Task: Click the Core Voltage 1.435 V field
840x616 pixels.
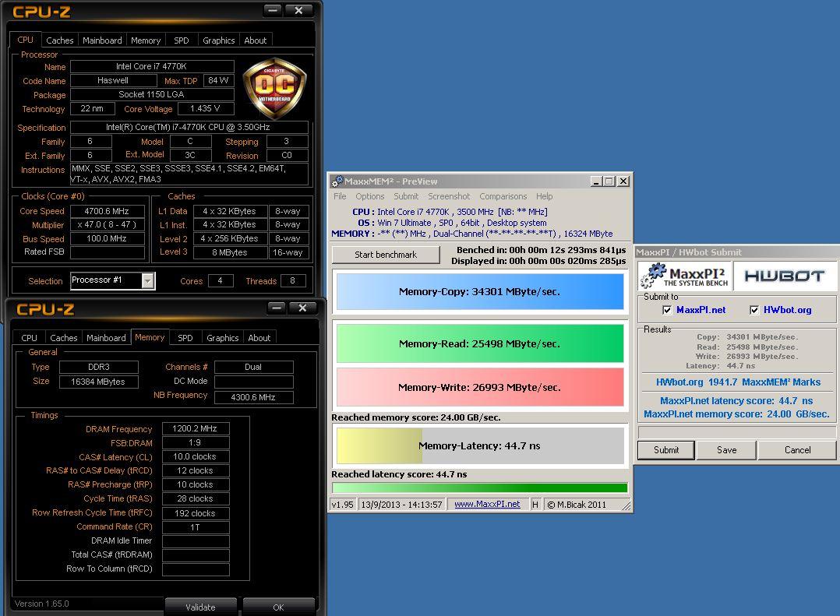Action: (205, 108)
